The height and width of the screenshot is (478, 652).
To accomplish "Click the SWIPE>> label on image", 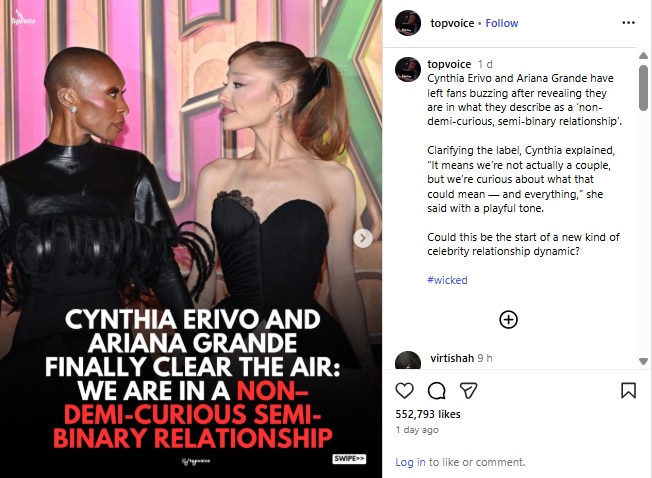I will (x=349, y=459).
